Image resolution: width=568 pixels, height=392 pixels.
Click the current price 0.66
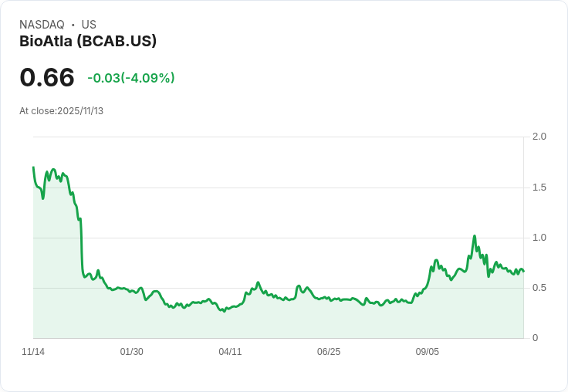(x=47, y=77)
